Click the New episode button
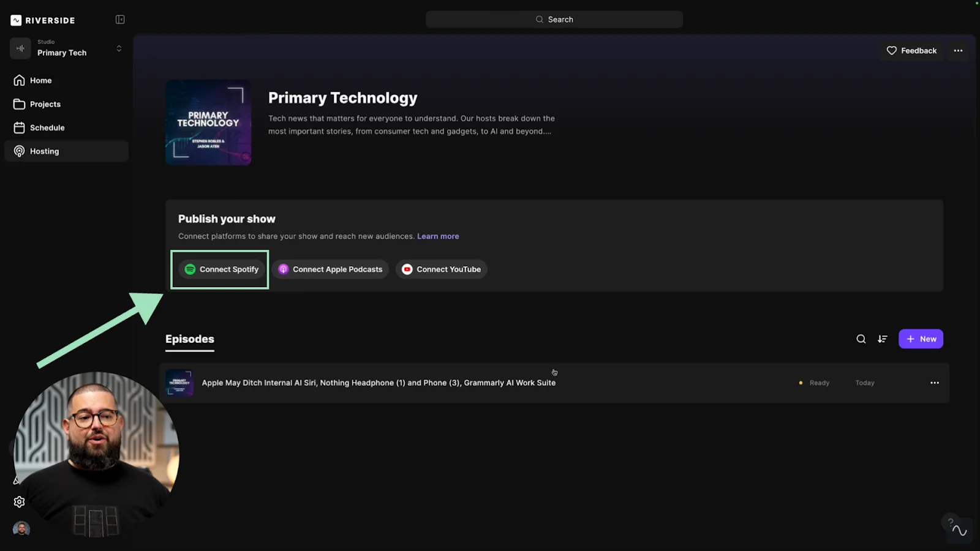Image resolution: width=980 pixels, height=551 pixels. coord(921,339)
